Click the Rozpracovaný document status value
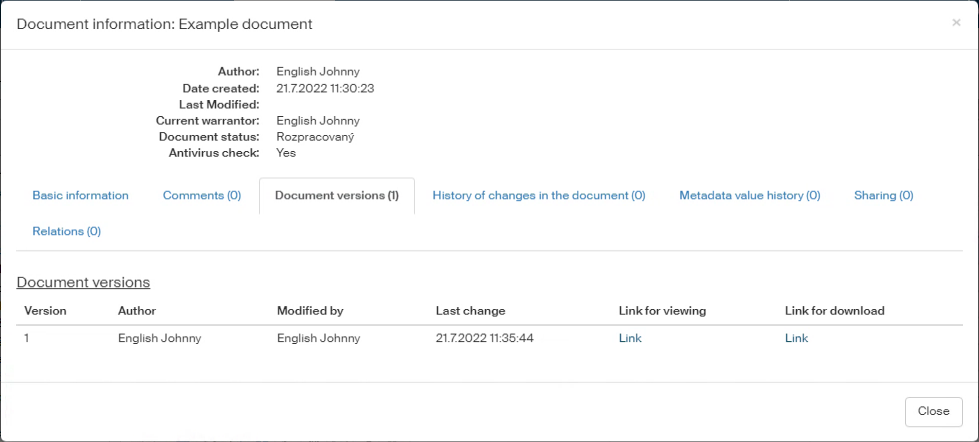Screen dimensions: 979x442 coord(315,137)
